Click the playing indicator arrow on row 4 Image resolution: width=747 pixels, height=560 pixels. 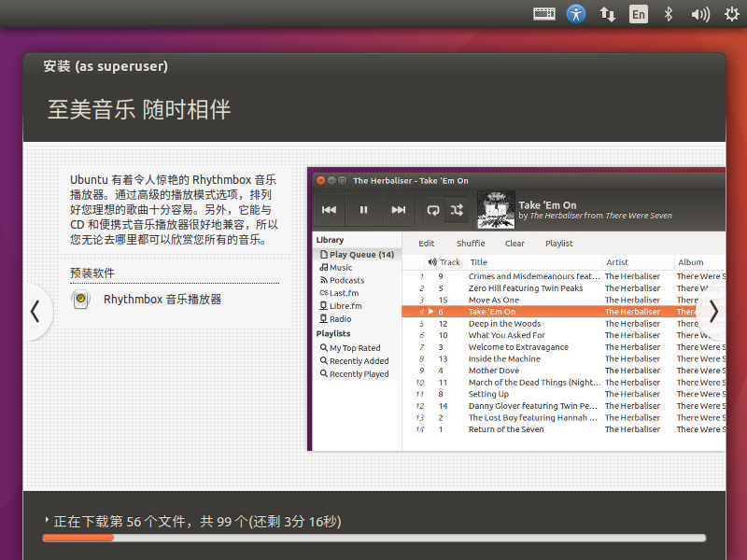(430, 312)
